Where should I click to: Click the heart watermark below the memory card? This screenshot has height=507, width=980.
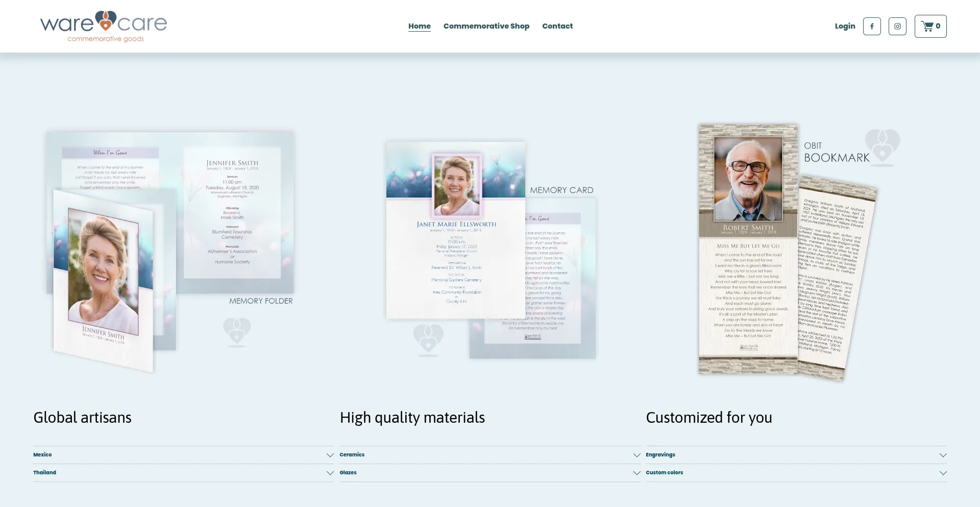(x=428, y=339)
